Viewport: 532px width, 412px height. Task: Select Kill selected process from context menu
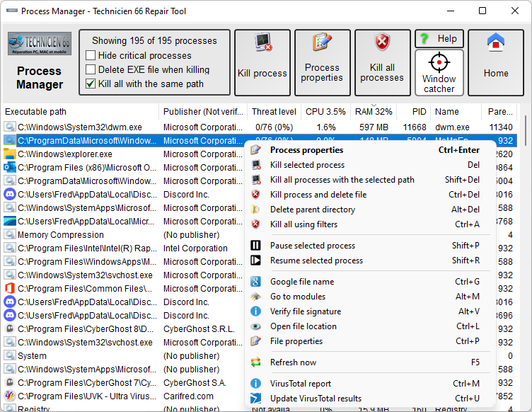point(370,165)
